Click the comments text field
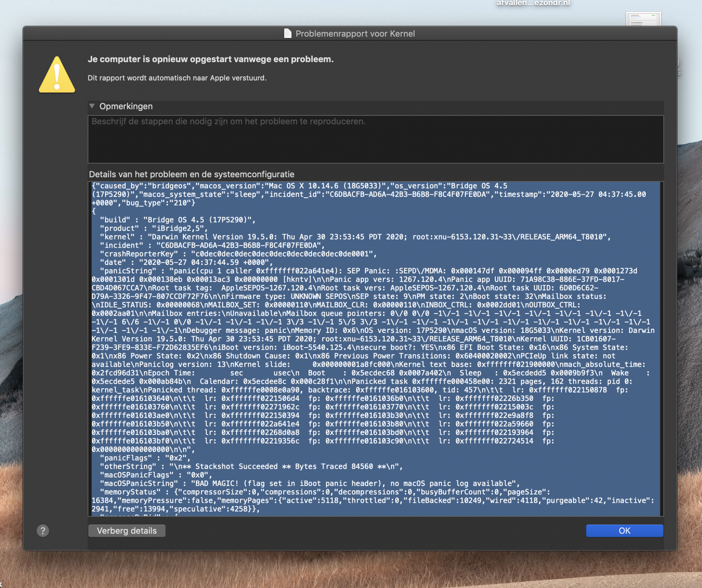702x588 pixels. pos(376,139)
